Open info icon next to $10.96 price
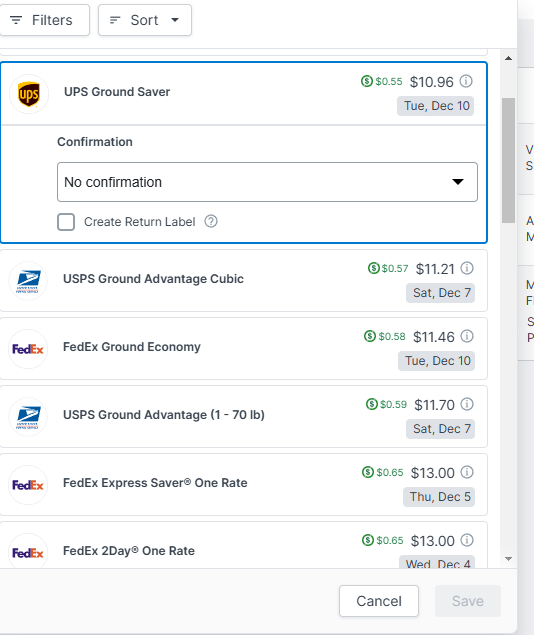Screen dimensions: 534x635 466,81
